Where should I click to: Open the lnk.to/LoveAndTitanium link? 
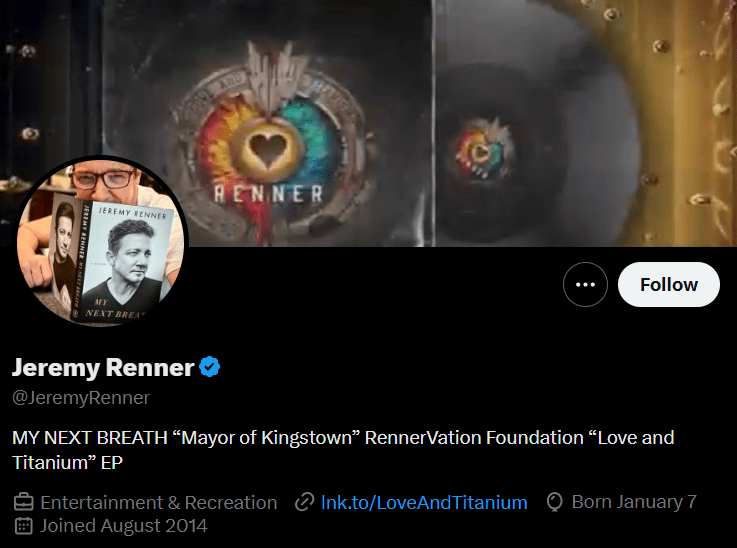pyautogui.click(x=424, y=502)
